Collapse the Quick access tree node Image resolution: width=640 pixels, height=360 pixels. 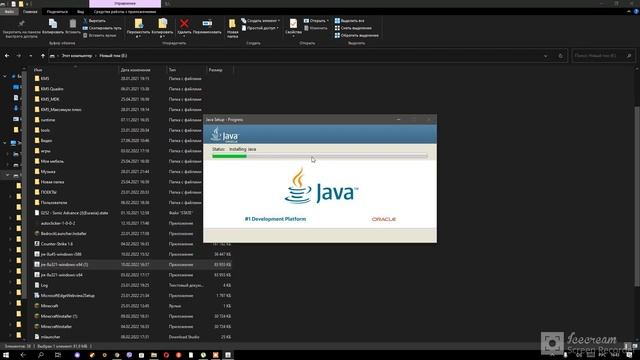click(5, 76)
